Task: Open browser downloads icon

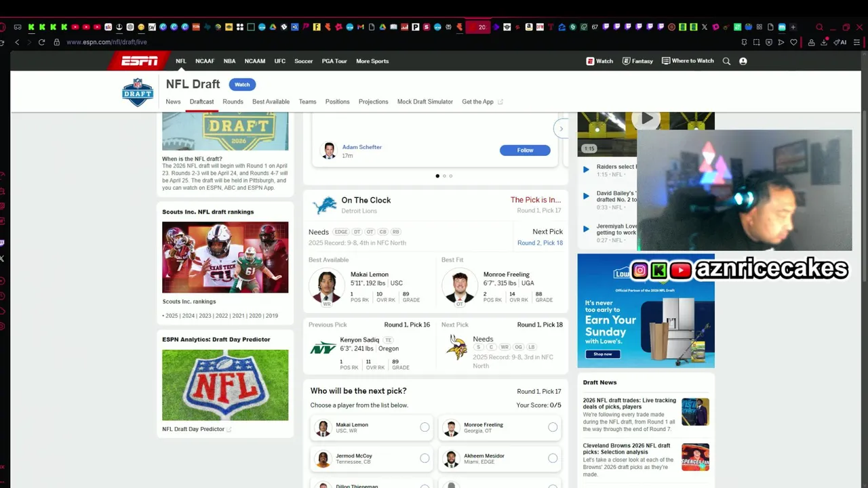Action: point(825,42)
